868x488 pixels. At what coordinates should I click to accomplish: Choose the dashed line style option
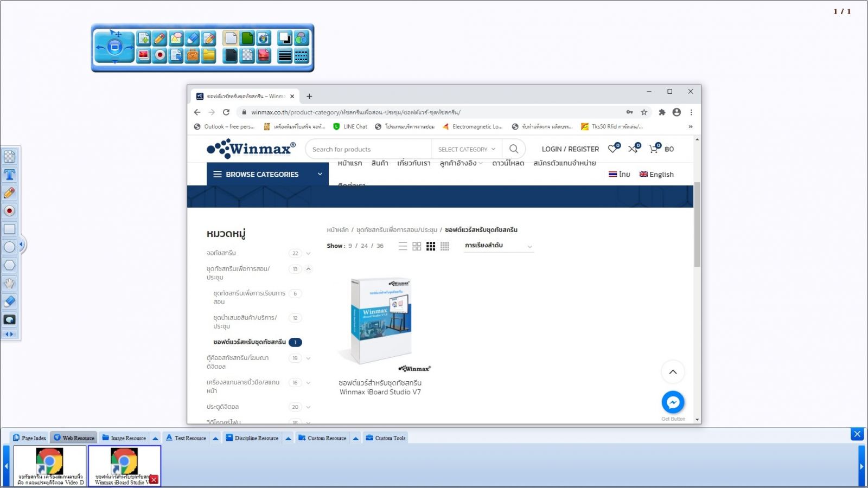(x=302, y=55)
